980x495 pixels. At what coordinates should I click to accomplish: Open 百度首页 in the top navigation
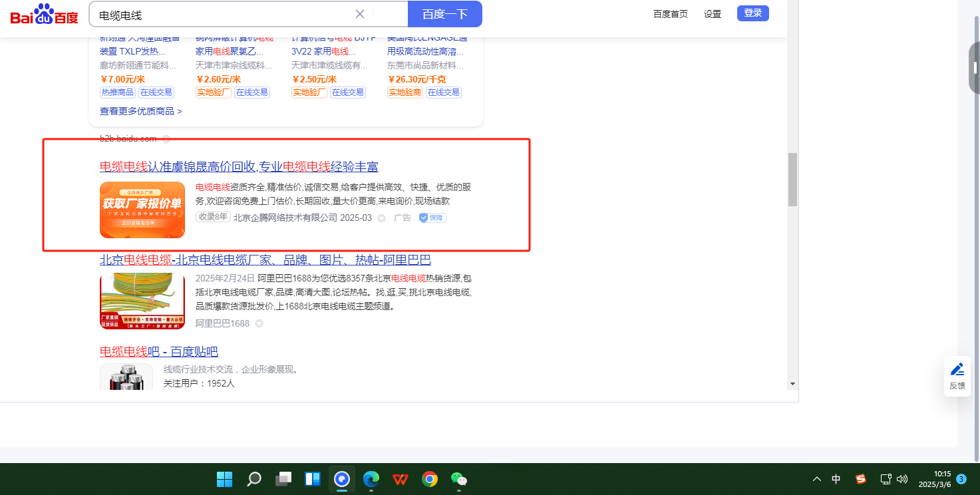pos(670,14)
